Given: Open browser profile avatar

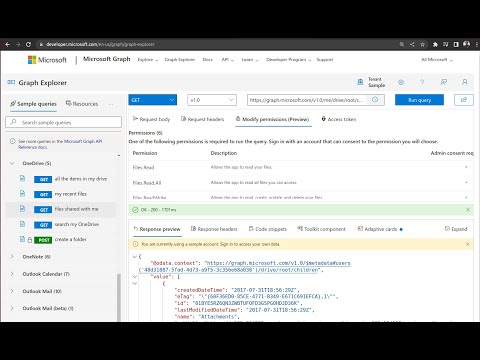Looking at the screenshot, I should point(466,44).
